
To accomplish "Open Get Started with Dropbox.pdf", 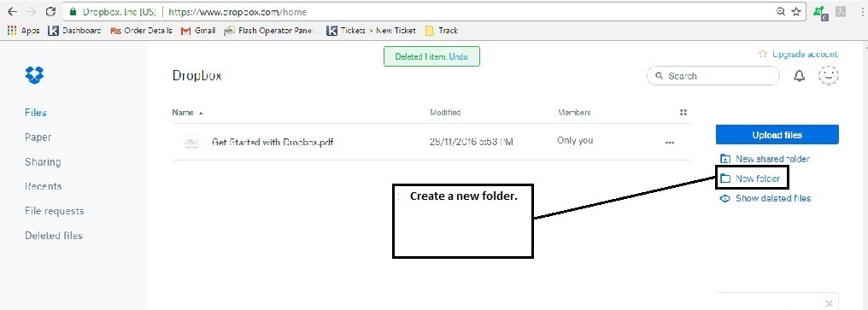I will click(273, 143).
